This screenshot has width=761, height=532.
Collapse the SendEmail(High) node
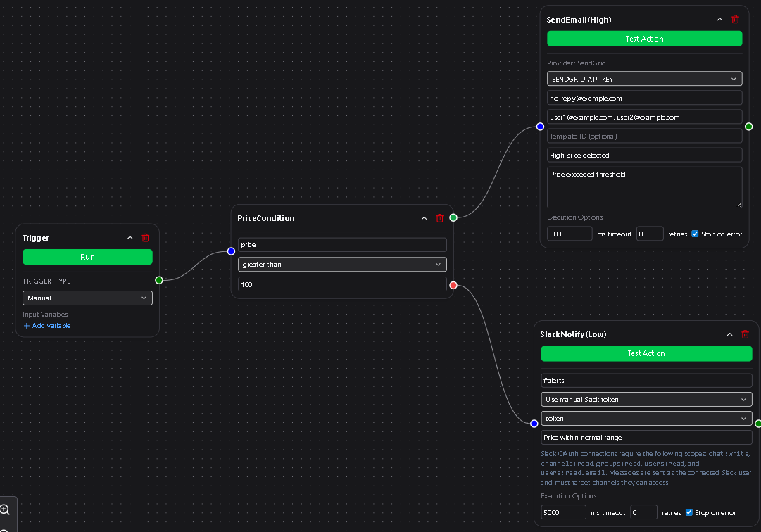pyautogui.click(x=719, y=20)
